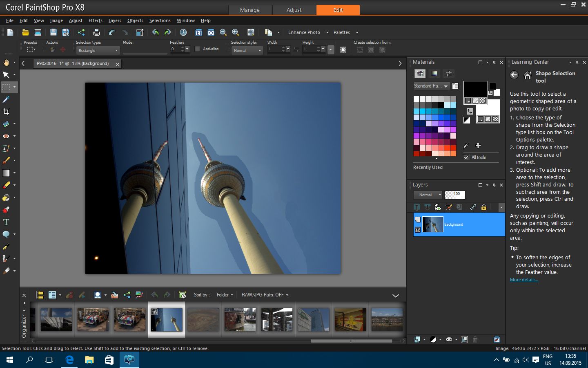Select the Text tool
The height and width of the screenshot is (368, 588).
tap(6, 222)
